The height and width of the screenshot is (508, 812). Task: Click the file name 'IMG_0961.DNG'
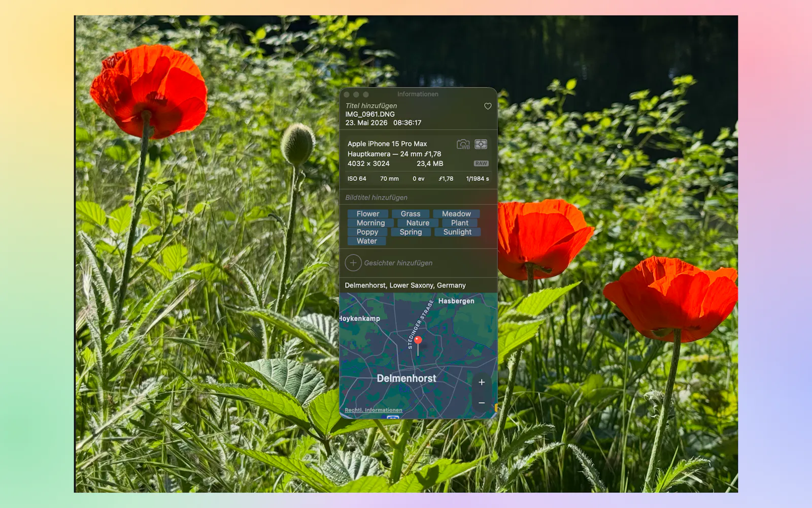pyautogui.click(x=370, y=114)
